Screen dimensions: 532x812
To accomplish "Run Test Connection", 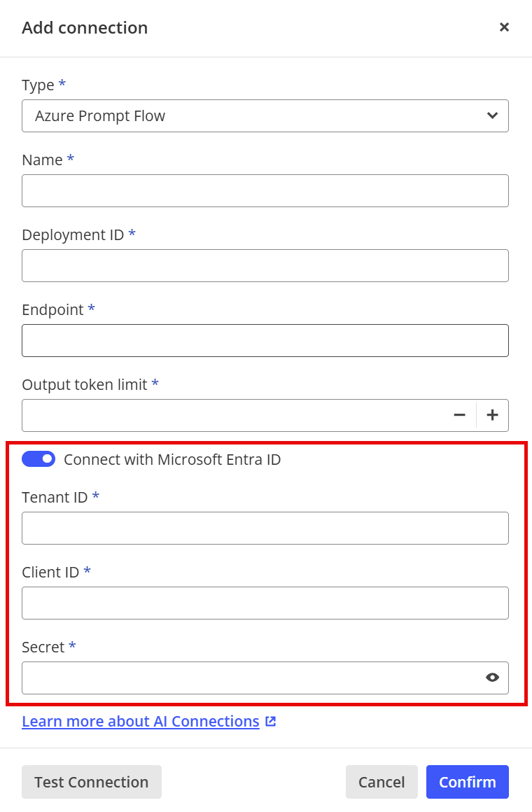I will click(x=92, y=782).
